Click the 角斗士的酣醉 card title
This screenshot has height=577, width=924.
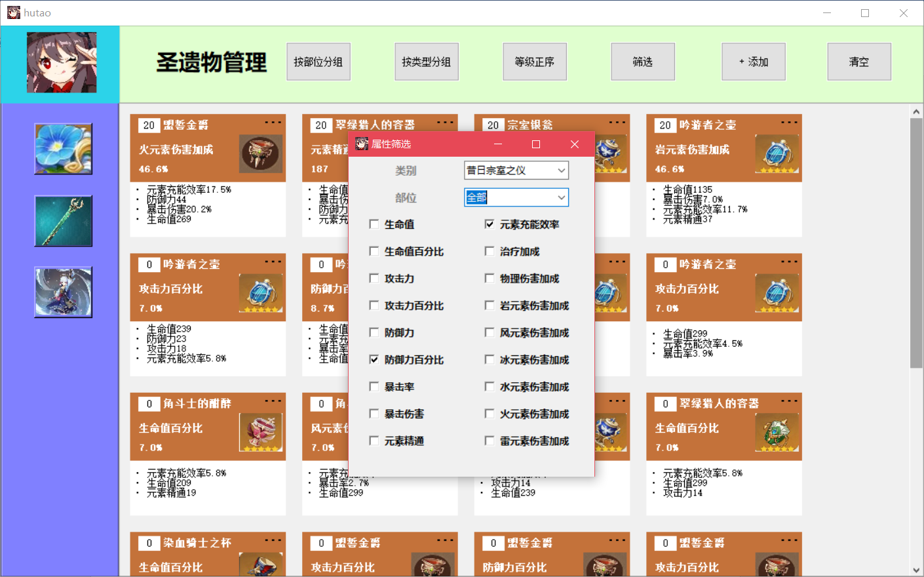pos(197,404)
